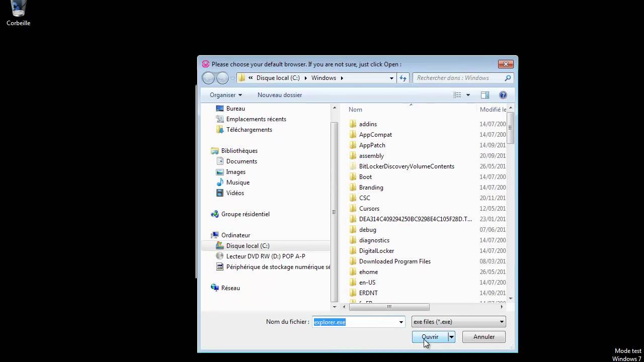Select the assembly folder

[x=371, y=156]
